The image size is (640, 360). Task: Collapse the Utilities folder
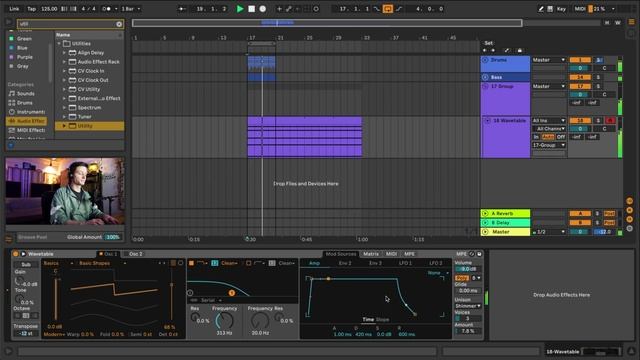tap(59, 44)
